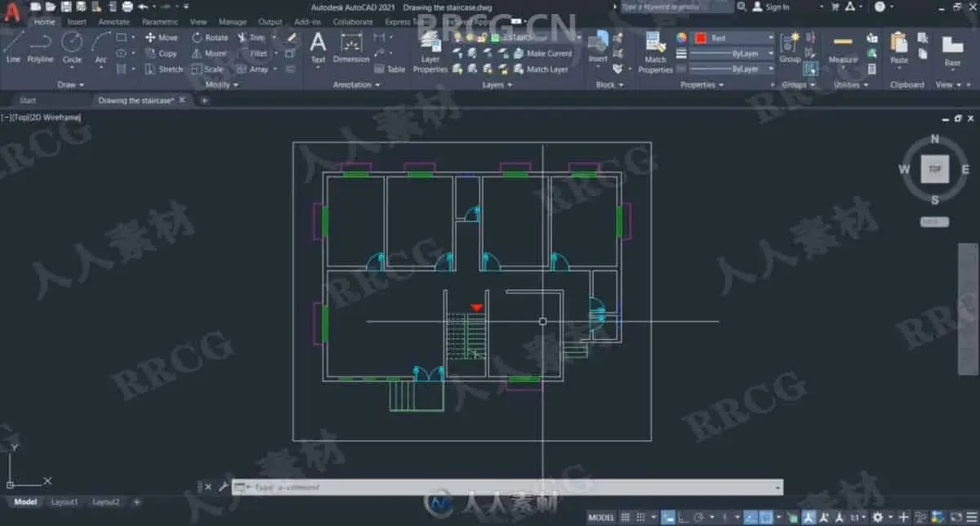
Task: Click the Array tool
Action: coord(252,69)
